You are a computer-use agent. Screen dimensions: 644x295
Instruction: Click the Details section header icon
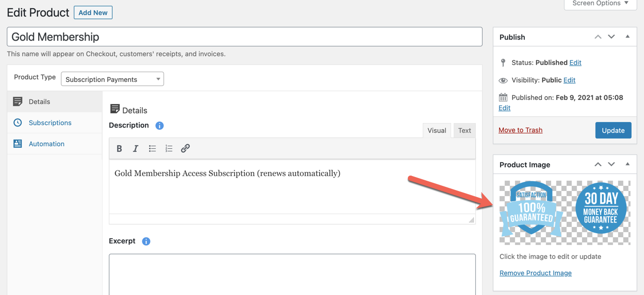point(115,109)
